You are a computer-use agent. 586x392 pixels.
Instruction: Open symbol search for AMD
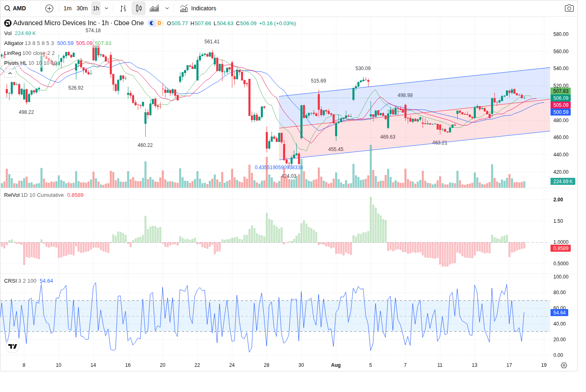point(16,8)
